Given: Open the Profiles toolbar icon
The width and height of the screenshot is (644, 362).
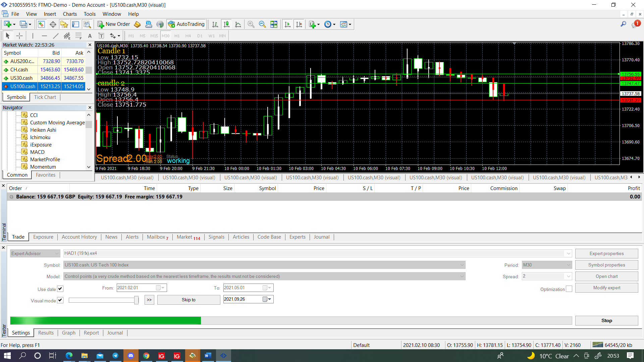Looking at the screenshot, I should tap(23, 24).
